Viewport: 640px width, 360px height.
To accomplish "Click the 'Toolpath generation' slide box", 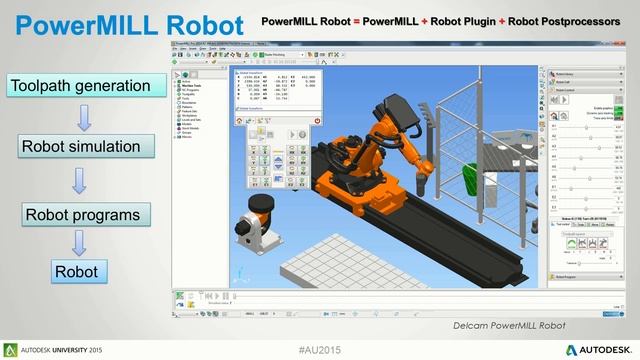I will coord(87,85).
